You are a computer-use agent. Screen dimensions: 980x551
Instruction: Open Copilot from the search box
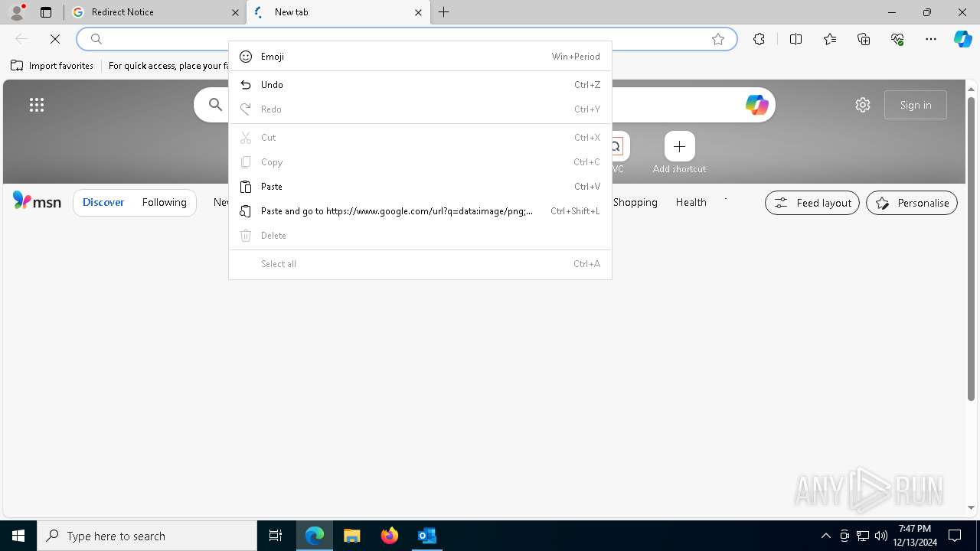[756, 105]
